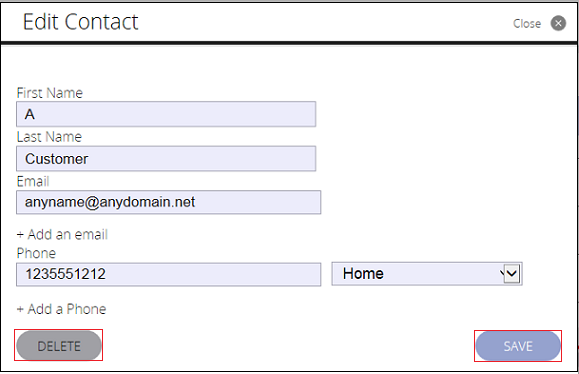Focus the First Name input field
Screen dimensions: 579x374
pyautogui.click(x=166, y=114)
